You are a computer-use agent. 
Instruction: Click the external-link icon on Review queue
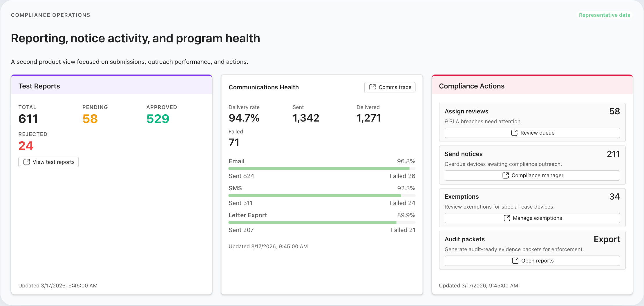click(514, 133)
